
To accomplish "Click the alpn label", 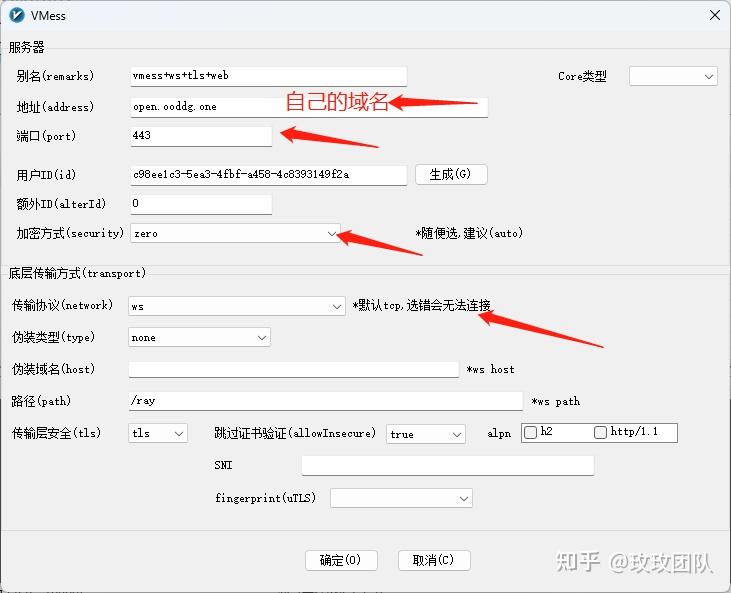I will point(499,434).
